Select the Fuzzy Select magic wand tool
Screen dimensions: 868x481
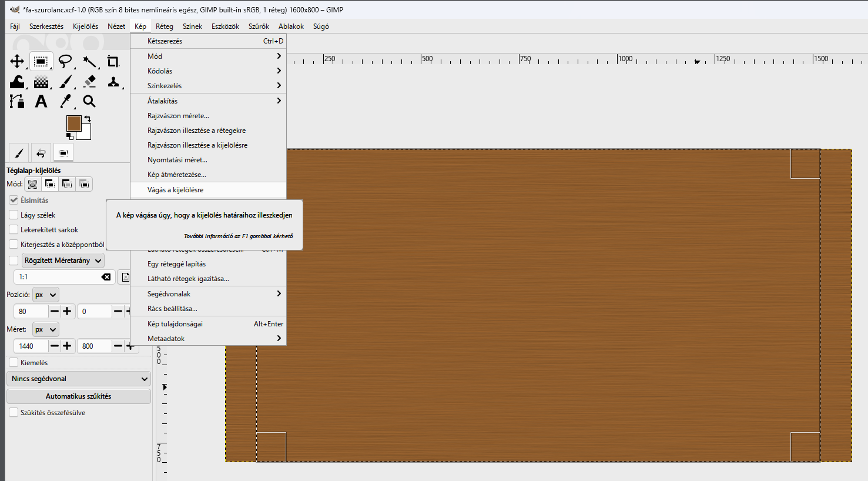(x=89, y=62)
